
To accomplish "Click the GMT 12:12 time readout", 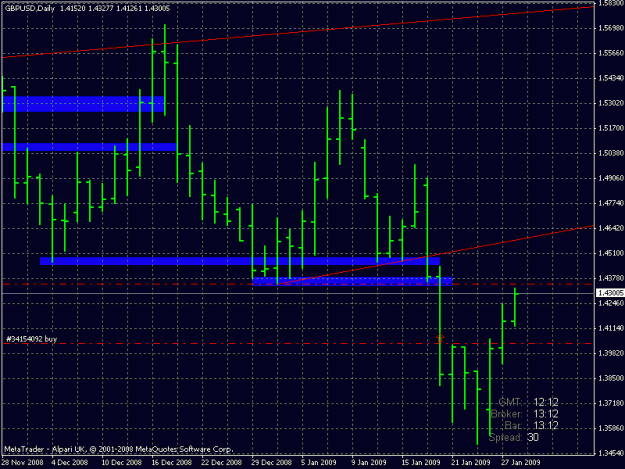I will coord(528,402).
